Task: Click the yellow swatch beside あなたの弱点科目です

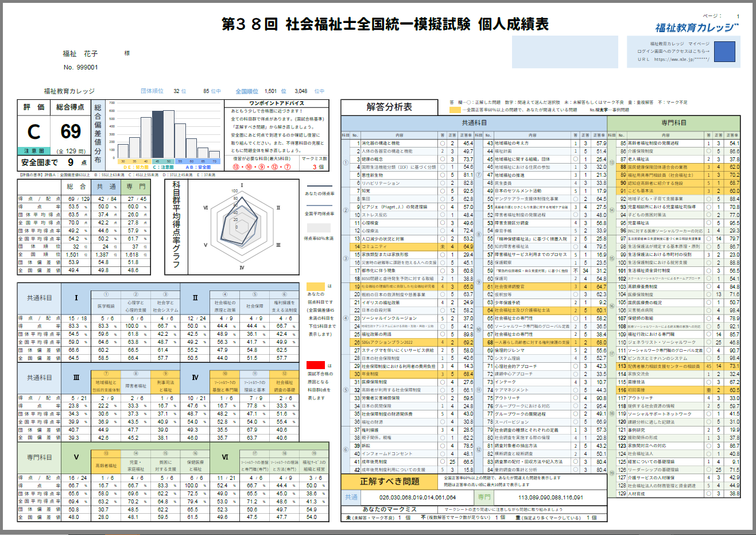Action: (x=315, y=286)
